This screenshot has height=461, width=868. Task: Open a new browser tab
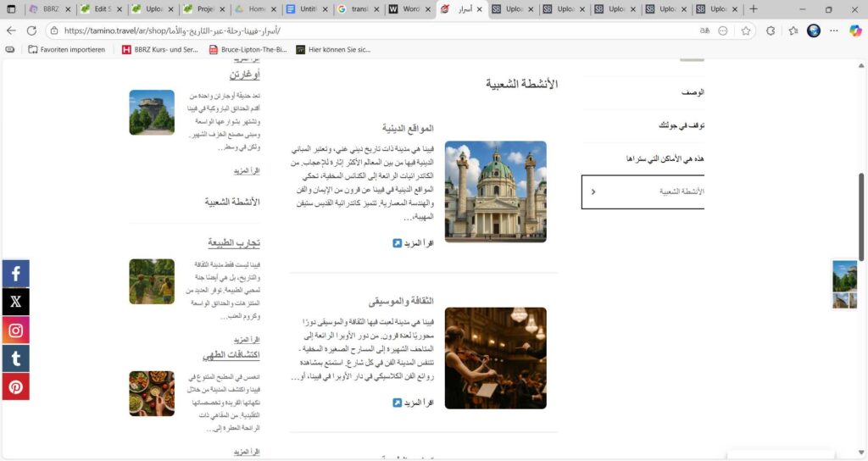coord(754,9)
